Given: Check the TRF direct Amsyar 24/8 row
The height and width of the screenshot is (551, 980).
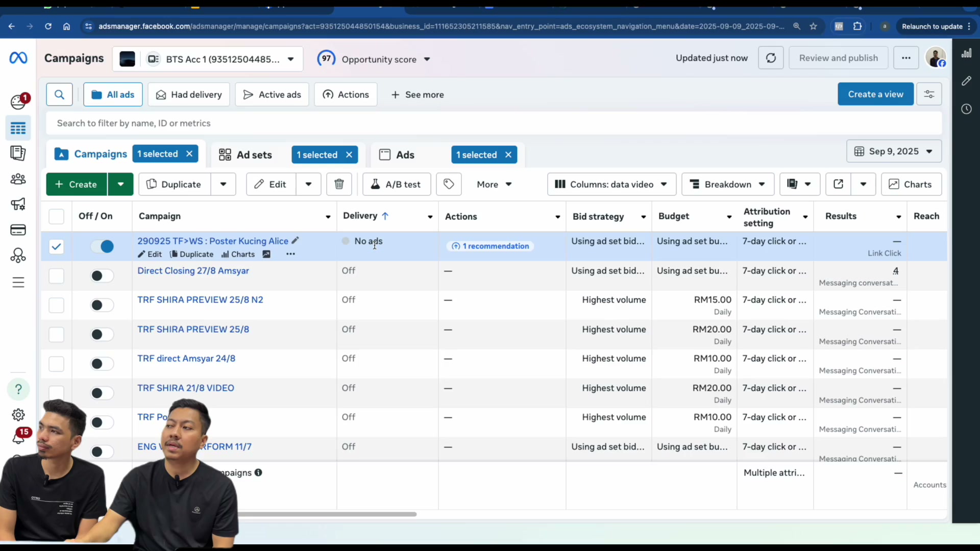Looking at the screenshot, I should pyautogui.click(x=56, y=364).
